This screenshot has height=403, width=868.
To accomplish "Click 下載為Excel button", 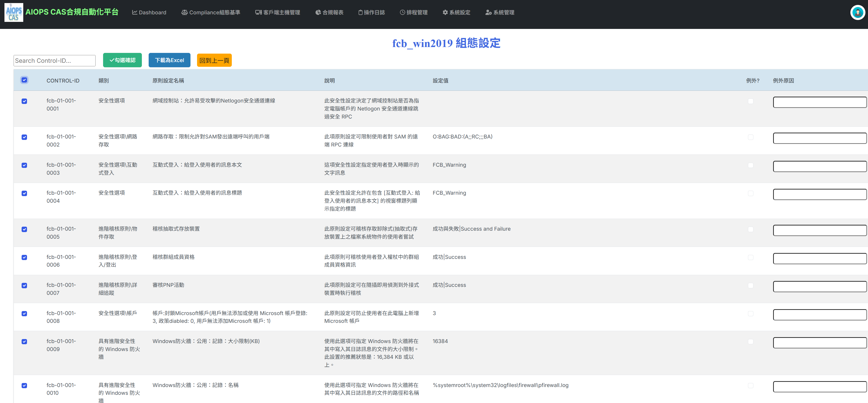I will (x=169, y=60).
